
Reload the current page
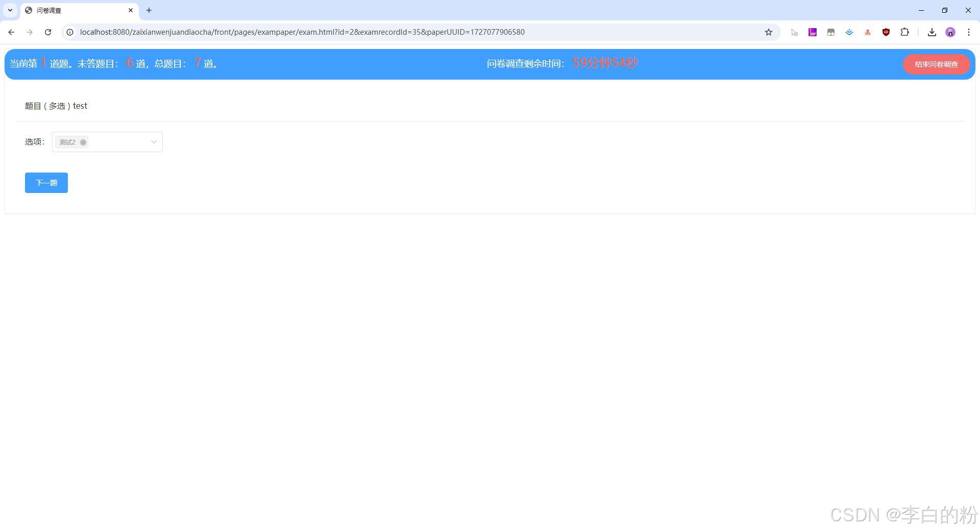point(48,32)
